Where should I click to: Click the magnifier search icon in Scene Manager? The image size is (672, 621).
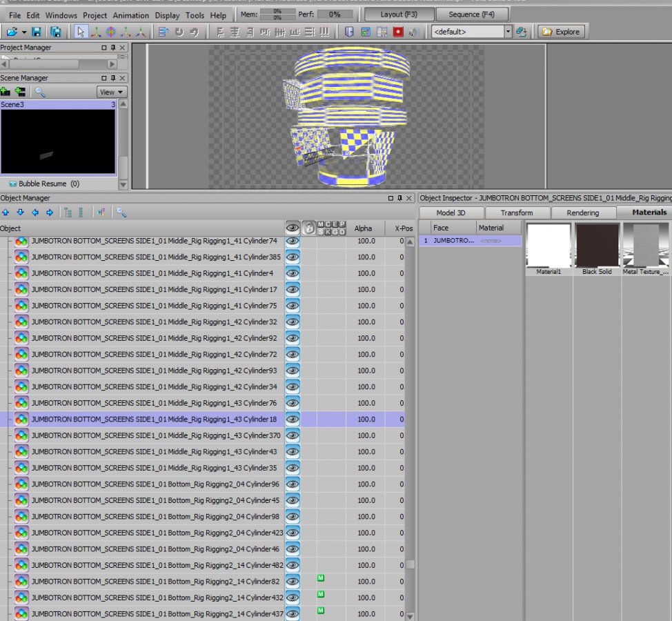pos(41,92)
